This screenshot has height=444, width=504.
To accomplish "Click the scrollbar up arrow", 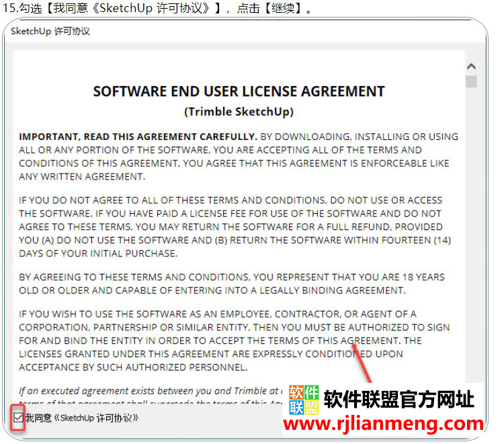I will click(471, 66).
